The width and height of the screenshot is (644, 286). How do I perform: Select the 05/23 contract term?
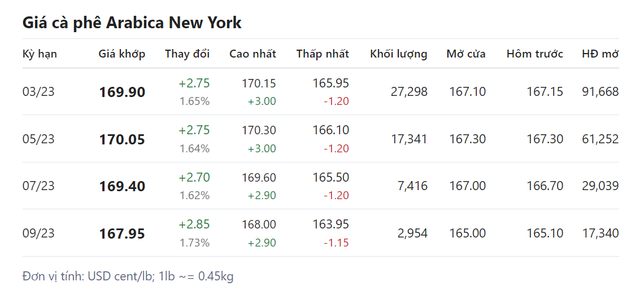38,139
